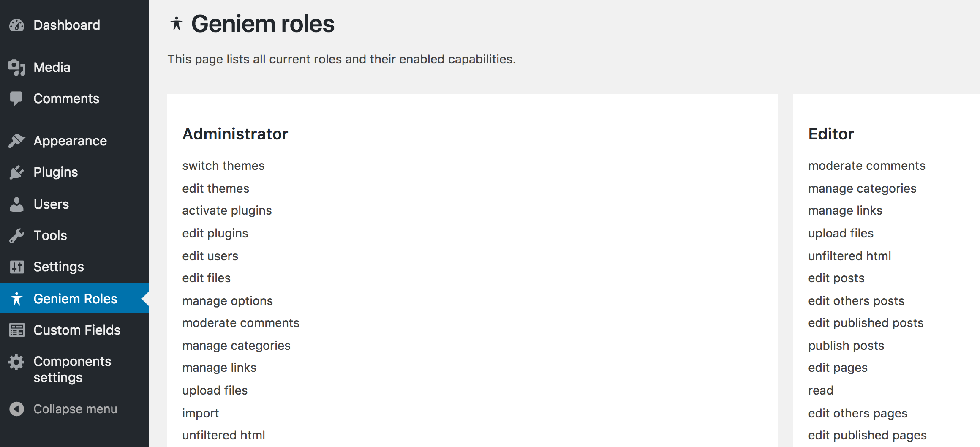Click the Collapse menu text
The width and height of the screenshot is (980, 447).
[x=75, y=409]
